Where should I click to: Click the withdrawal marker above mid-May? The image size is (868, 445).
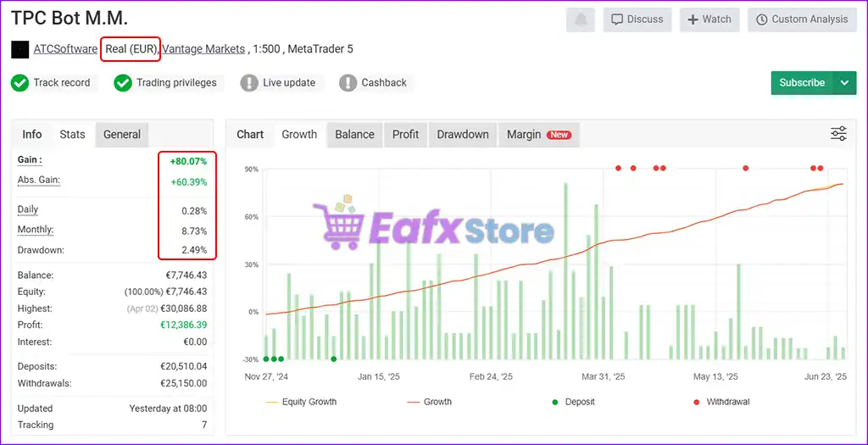(746, 168)
